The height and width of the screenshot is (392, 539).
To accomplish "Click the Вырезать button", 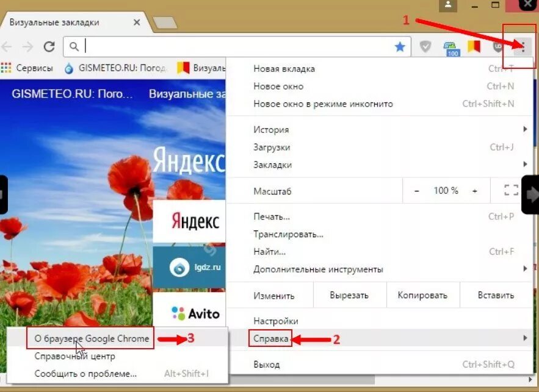I will 350,295.
